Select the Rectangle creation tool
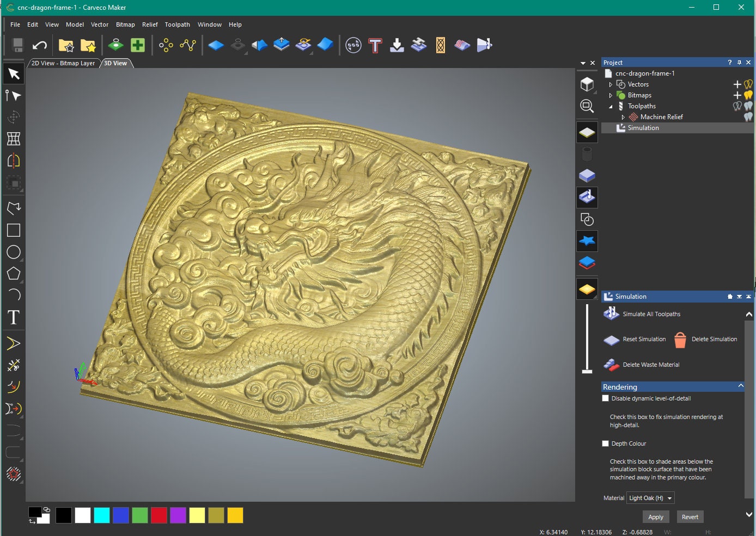Viewport: 756px width, 536px height. point(13,230)
